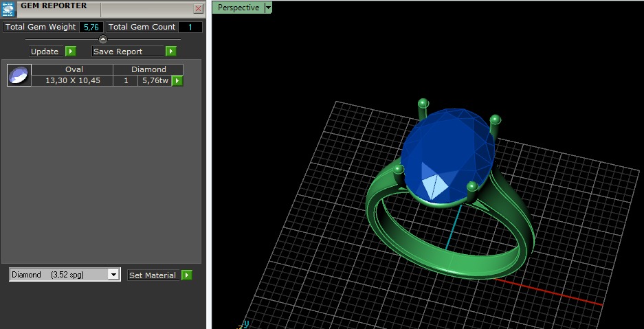Click the Oval shape cell

pos(72,70)
